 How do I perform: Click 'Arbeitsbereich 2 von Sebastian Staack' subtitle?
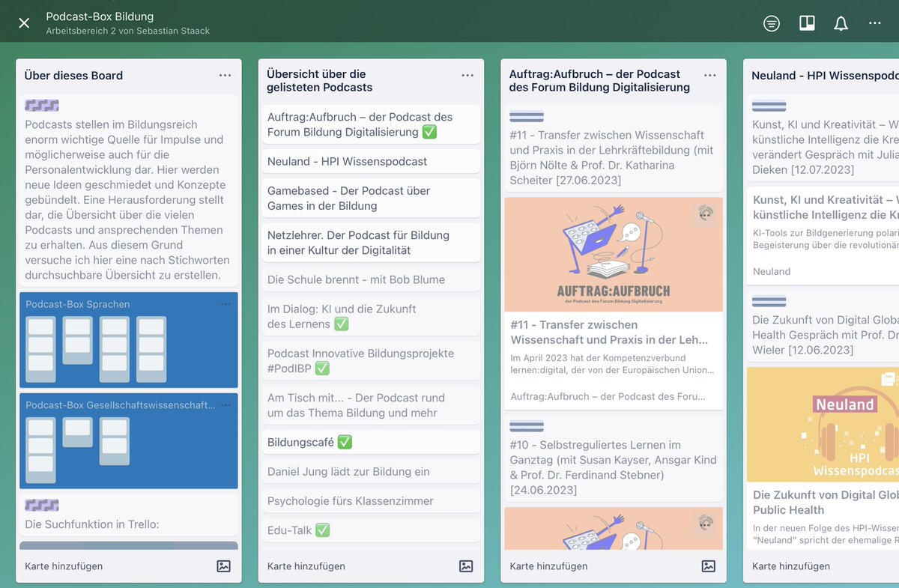click(x=127, y=31)
